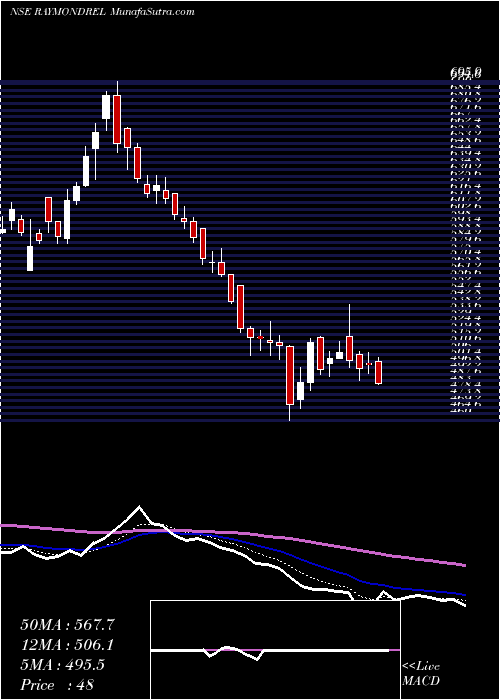Click the <<Live MACD label
500x700 pixels.
(421, 674)
